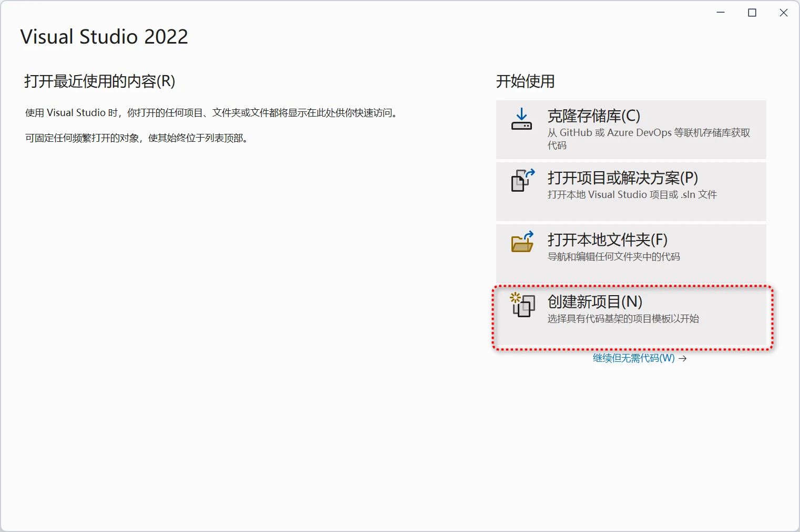Click the create new project icon
Screen dimensions: 800x532
pyautogui.click(x=522, y=305)
